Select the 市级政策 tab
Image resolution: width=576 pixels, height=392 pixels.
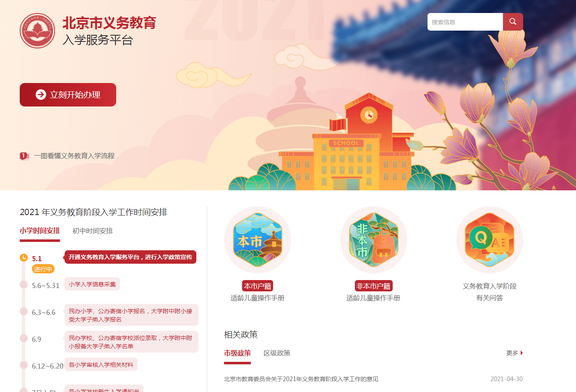[237, 353]
